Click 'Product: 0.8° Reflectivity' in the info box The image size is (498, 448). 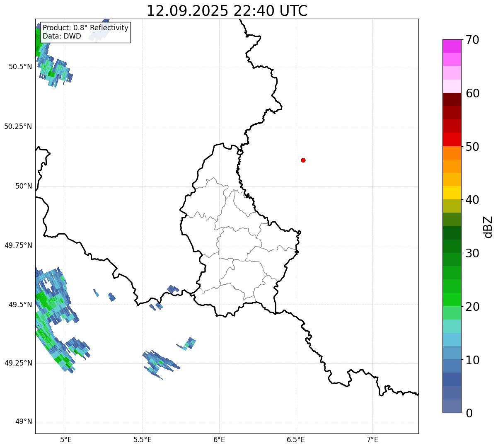(85, 28)
